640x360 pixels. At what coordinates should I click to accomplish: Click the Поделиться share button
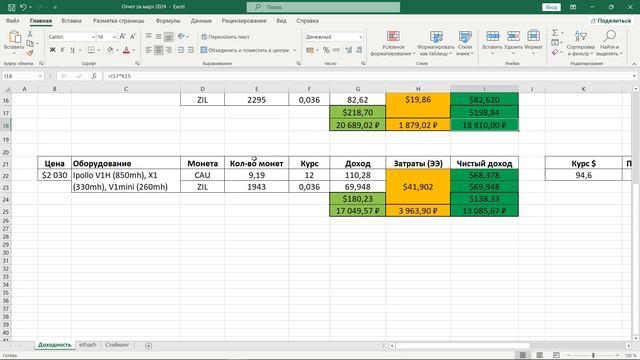pos(611,20)
